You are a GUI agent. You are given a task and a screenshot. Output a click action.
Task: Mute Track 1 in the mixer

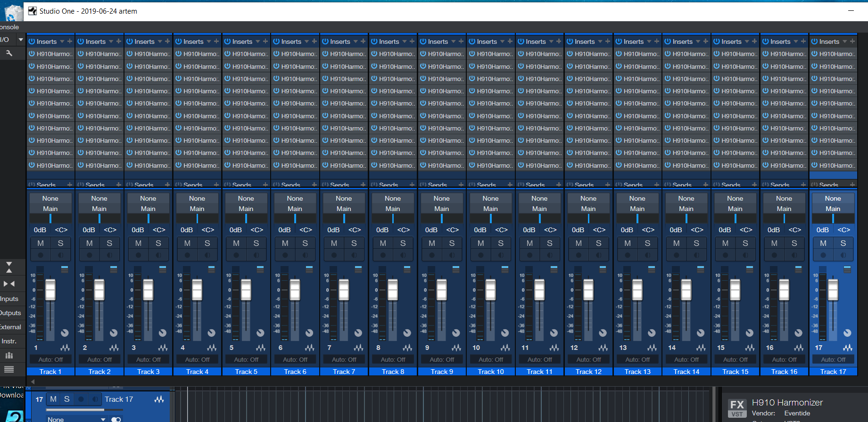pyautogui.click(x=41, y=243)
